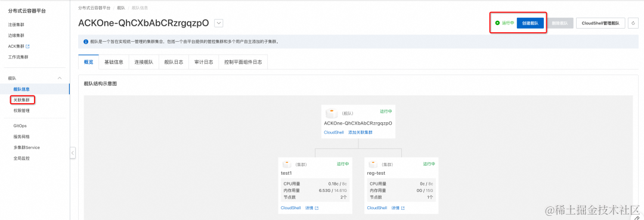644x220 pixels.
Task: Collapse the 舰队 sidebar section
Action: tap(60, 78)
